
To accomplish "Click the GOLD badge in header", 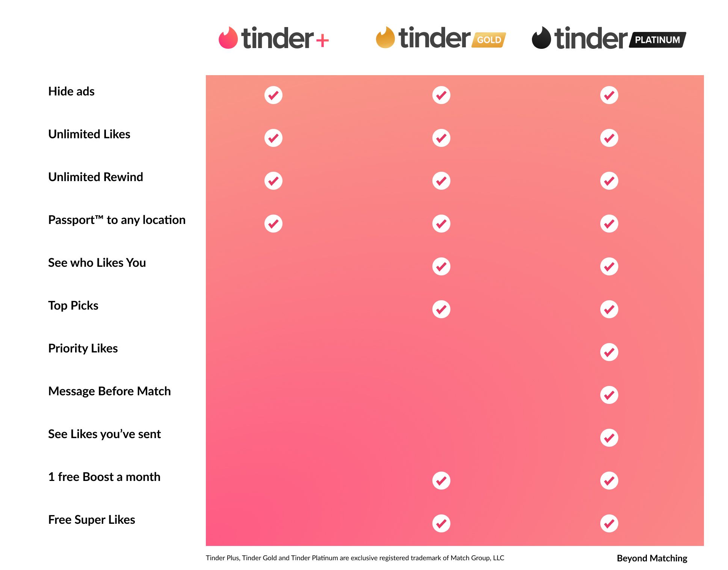I will pyautogui.click(x=489, y=40).
